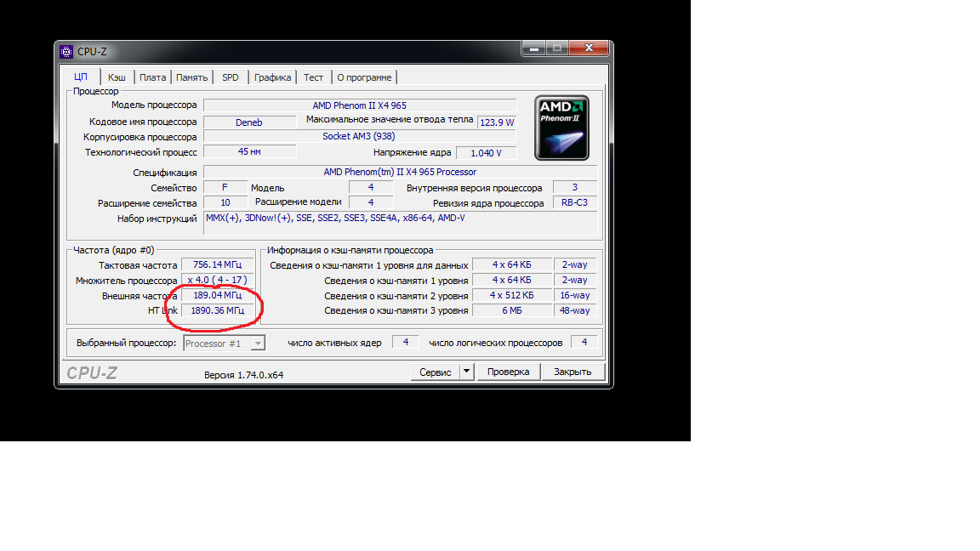
Task: Click the RB-C3 core revision value
Action: tap(575, 202)
